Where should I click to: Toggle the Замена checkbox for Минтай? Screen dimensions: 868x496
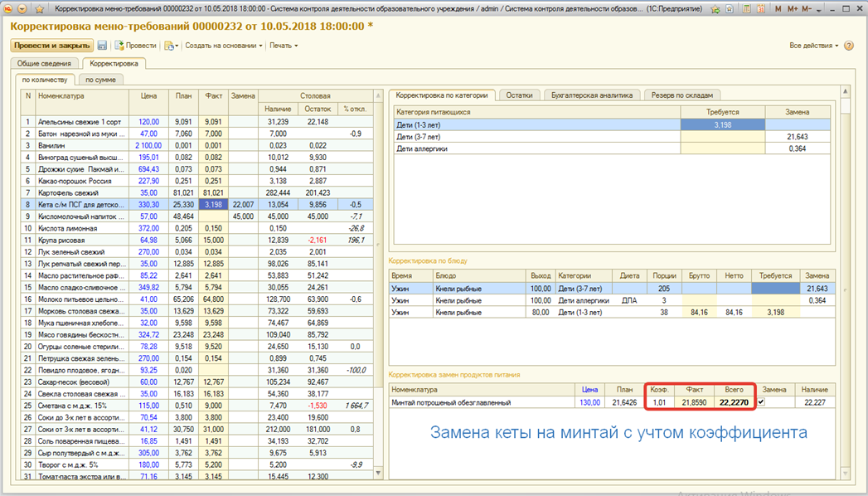pyautogui.click(x=761, y=402)
